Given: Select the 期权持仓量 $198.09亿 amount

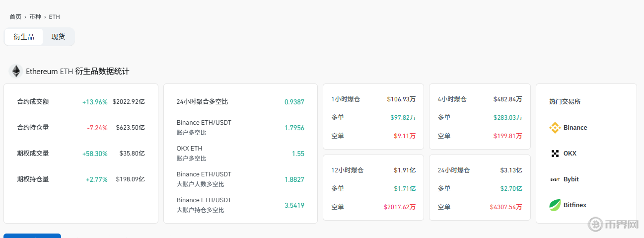Looking at the screenshot, I should point(130,179).
